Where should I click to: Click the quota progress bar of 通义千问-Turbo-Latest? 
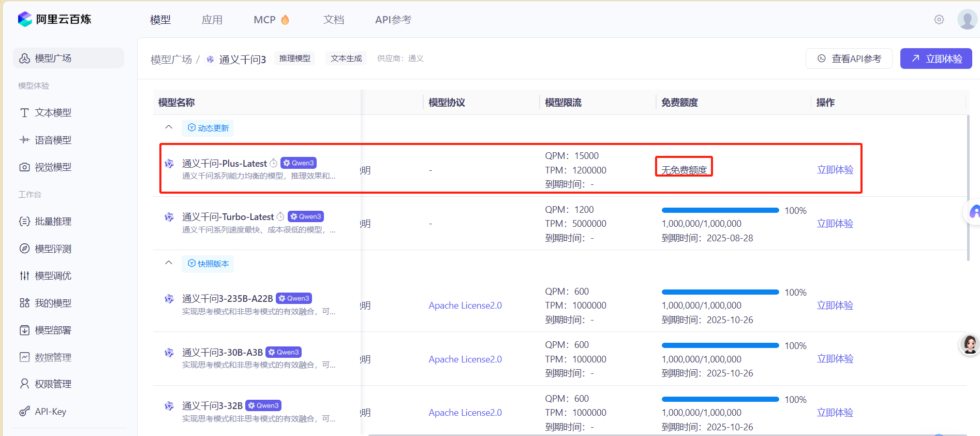[x=720, y=210]
